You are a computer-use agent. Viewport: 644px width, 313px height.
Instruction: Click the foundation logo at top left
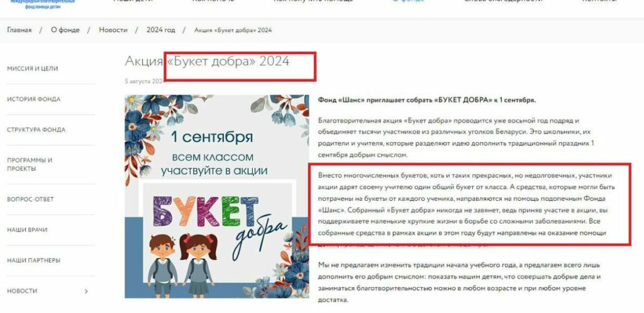43,4
